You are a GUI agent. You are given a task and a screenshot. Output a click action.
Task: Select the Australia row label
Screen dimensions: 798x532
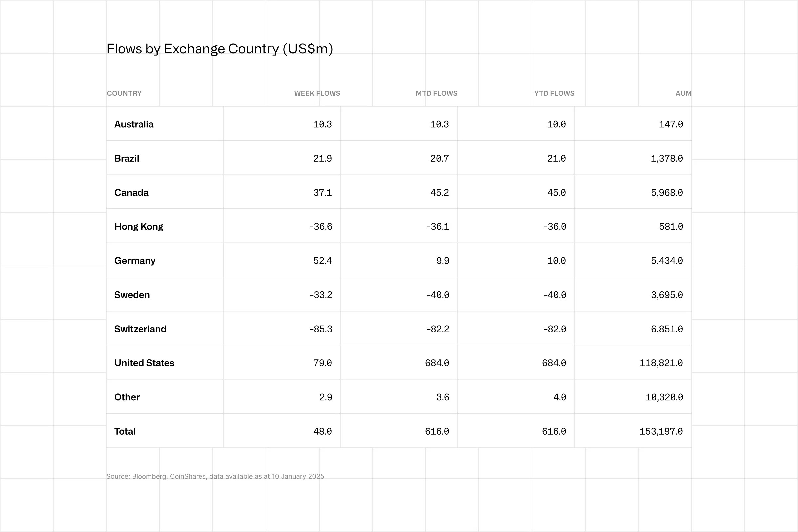click(134, 124)
